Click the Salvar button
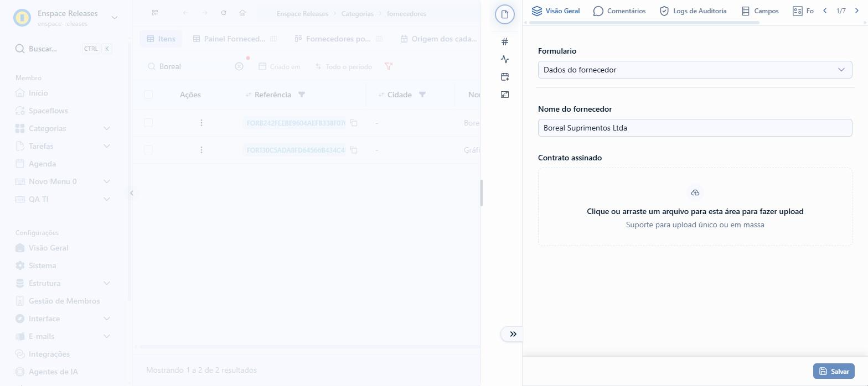 (834, 371)
